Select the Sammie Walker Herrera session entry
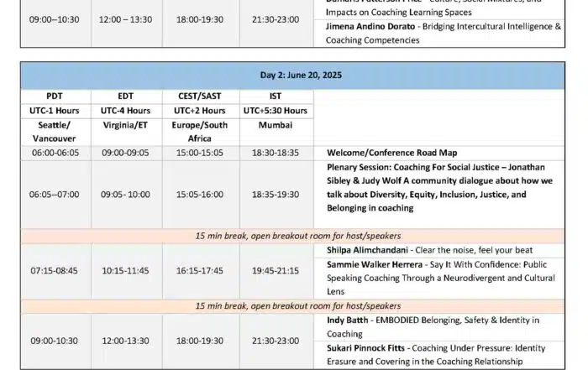The image size is (588, 370). (x=441, y=278)
